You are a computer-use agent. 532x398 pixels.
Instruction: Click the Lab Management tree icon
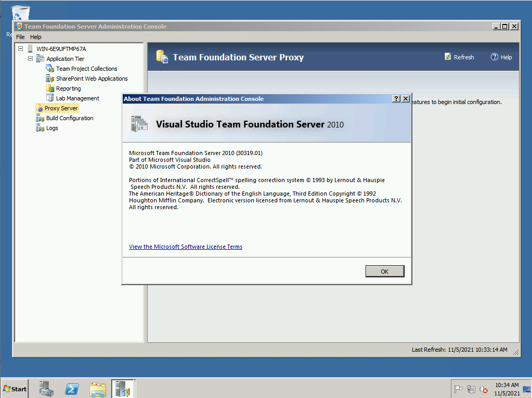[x=50, y=98]
